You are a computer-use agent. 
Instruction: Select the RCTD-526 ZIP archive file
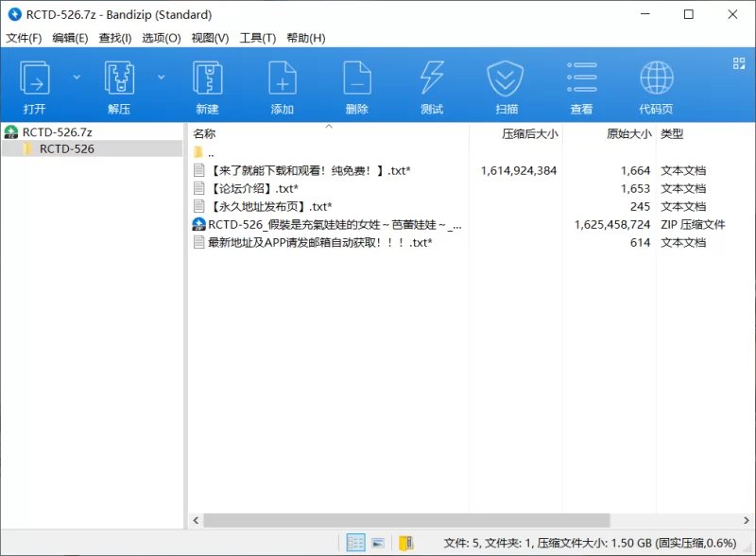(x=335, y=224)
